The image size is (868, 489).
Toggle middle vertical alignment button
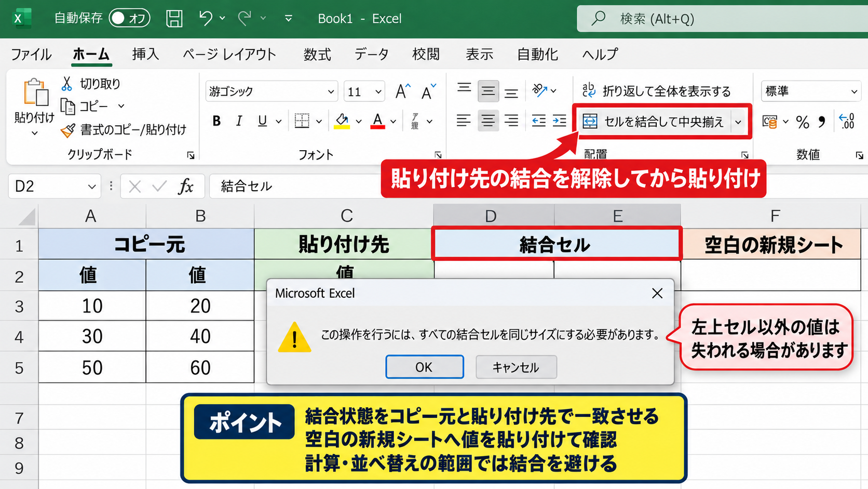(487, 91)
